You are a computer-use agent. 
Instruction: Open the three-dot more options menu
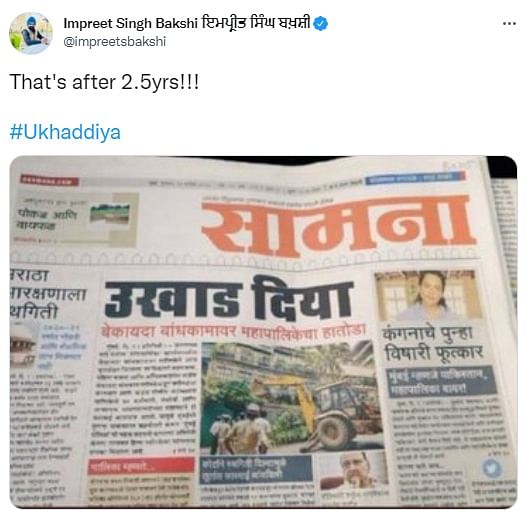pyautogui.click(x=509, y=24)
